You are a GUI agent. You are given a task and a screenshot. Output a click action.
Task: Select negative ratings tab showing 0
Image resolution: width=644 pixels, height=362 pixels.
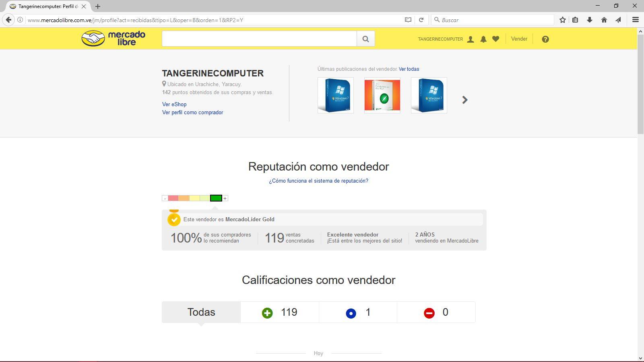tap(436, 312)
